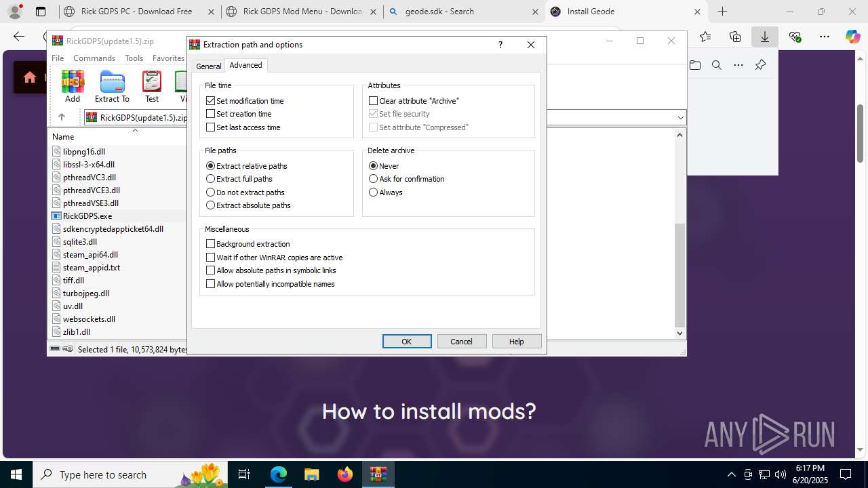Select RickGDPS.exe in file list
Image resolution: width=868 pixels, height=488 pixels.
87,216
